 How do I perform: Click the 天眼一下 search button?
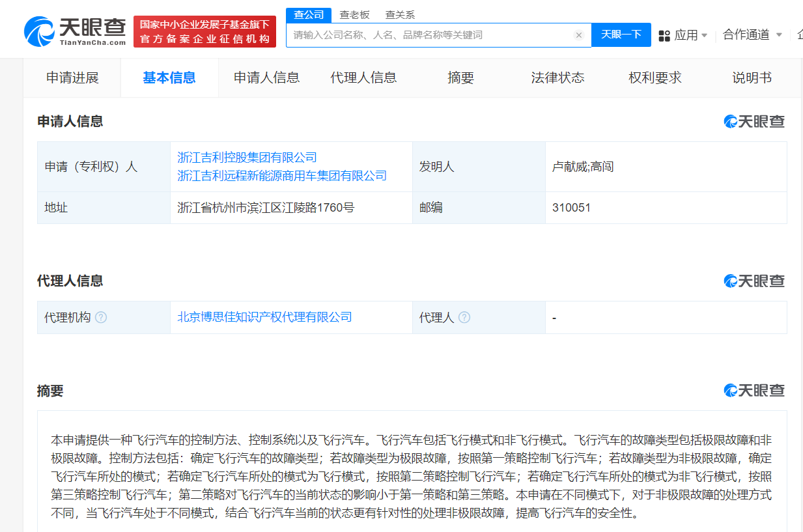click(x=621, y=35)
